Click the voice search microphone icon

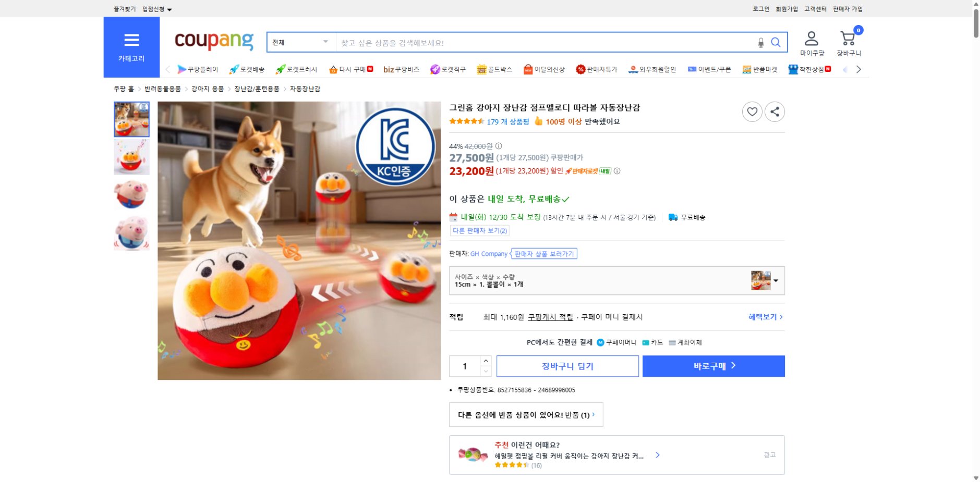tap(760, 42)
